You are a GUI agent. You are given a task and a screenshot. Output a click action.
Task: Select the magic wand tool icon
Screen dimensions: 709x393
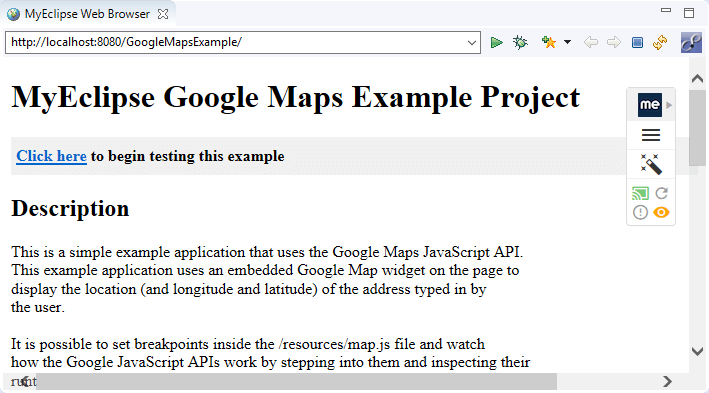(x=651, y=164)
